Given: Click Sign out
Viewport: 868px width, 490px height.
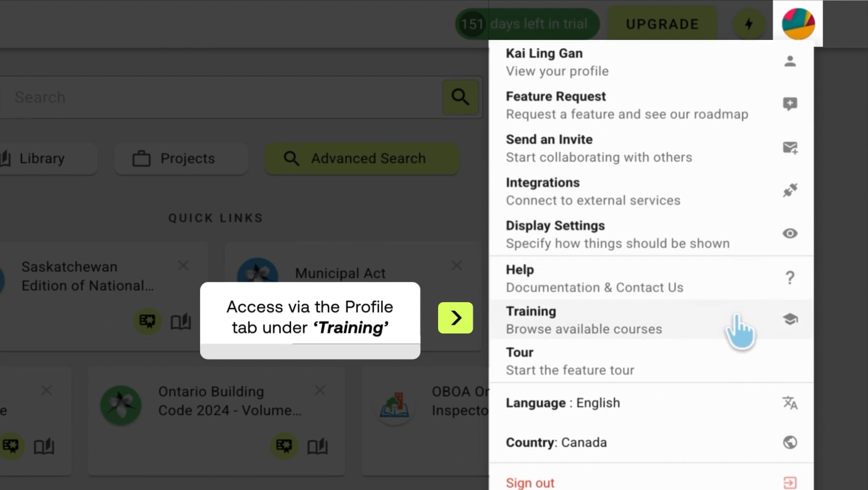Looking at the screenshot, I should coord(530,483).
